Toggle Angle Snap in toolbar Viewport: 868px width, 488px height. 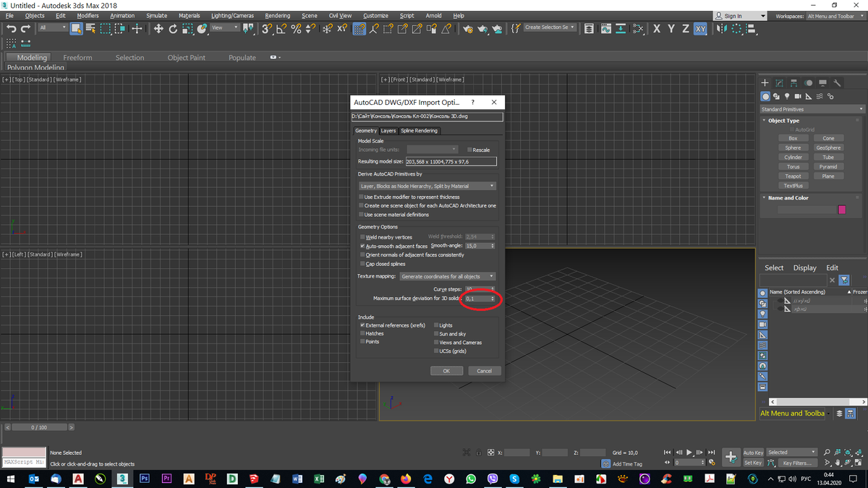[282, 29]
